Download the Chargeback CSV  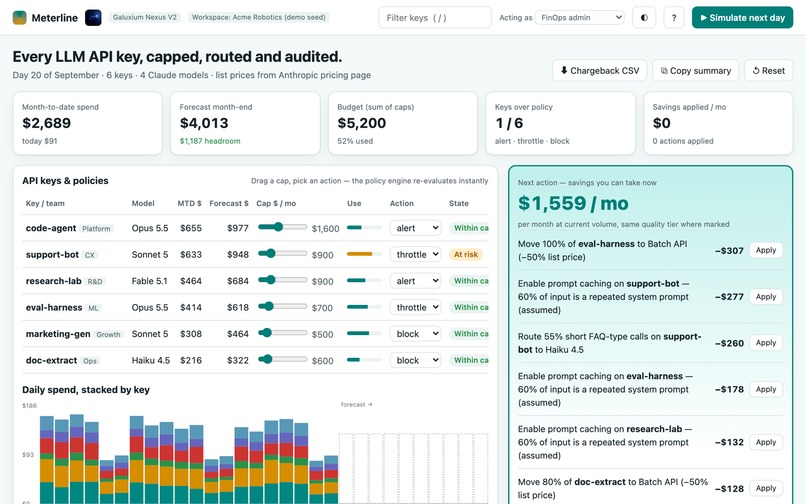[x=599, y=70]
